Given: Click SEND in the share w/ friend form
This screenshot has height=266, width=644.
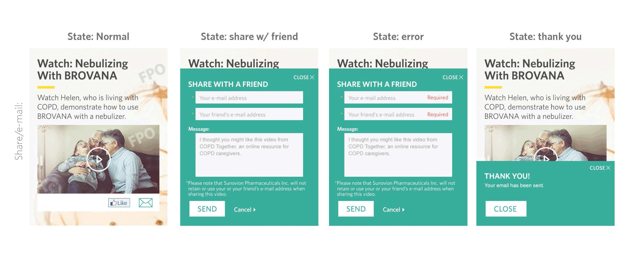Looking at the screenshot, I should [207, 209].
